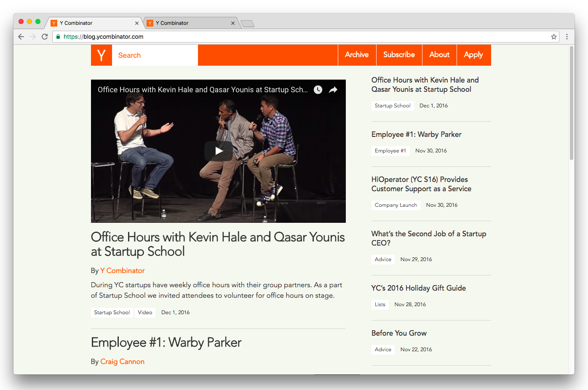Reload the page with refresh icon
Image resolution: width=588 pixels, height=390 pixels.
(45, 37)
